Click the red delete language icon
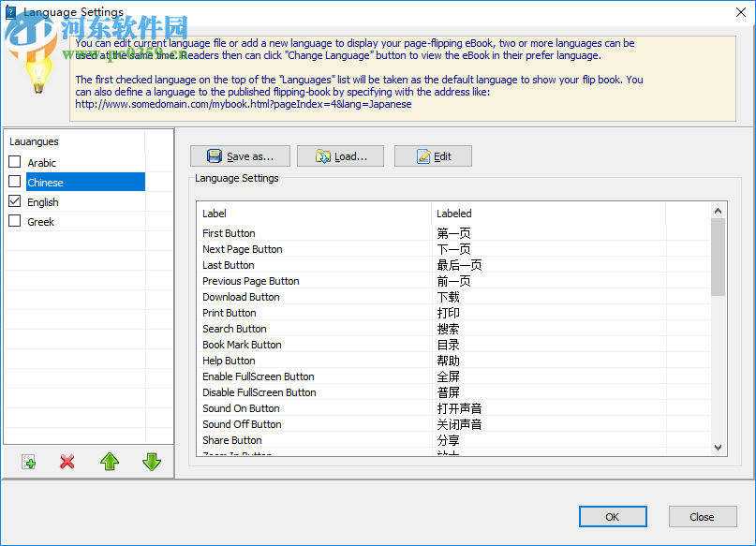 point(67,462)
